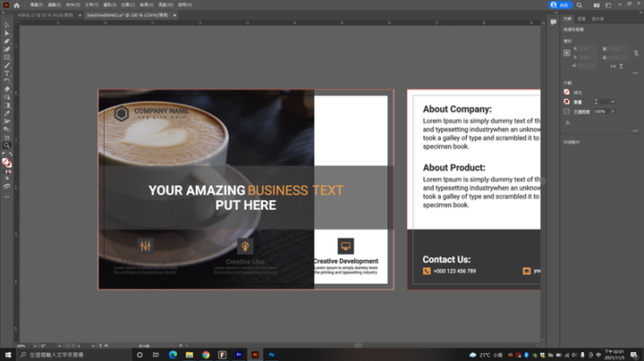
Task: Go to next artboard arrow in status bar
Action: (x=100, y=346)
